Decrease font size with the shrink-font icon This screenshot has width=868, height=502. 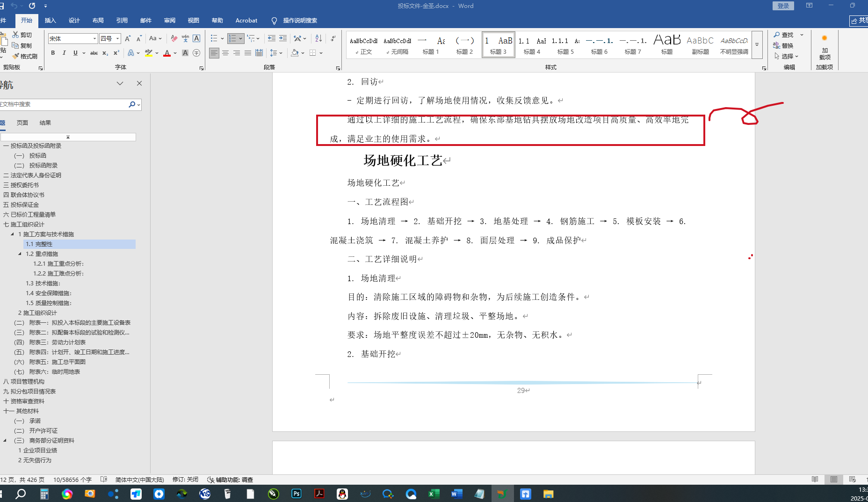point(139,38)
